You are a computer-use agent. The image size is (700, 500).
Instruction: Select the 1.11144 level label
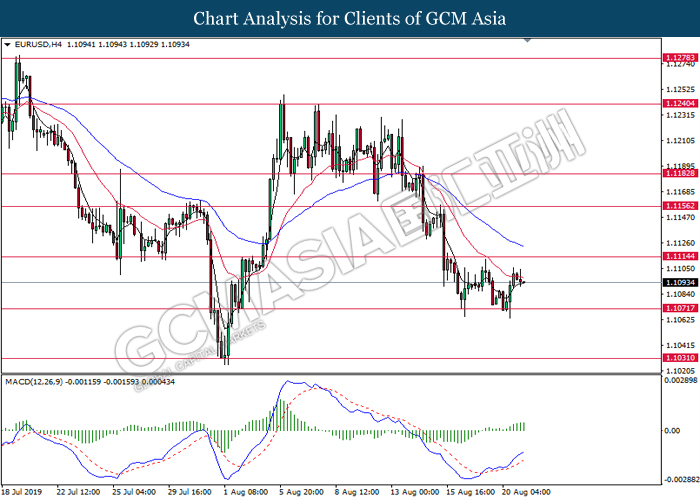(680, 256)
